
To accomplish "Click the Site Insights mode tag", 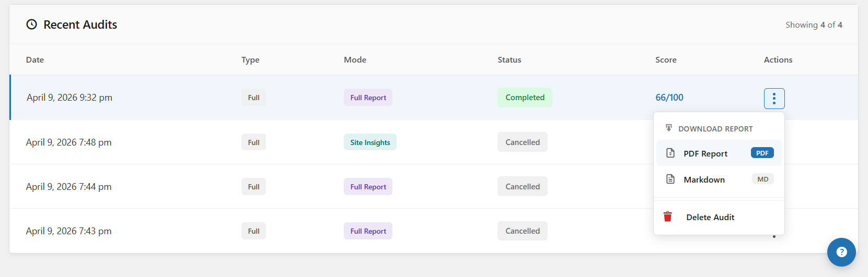I will pos(370,142).
